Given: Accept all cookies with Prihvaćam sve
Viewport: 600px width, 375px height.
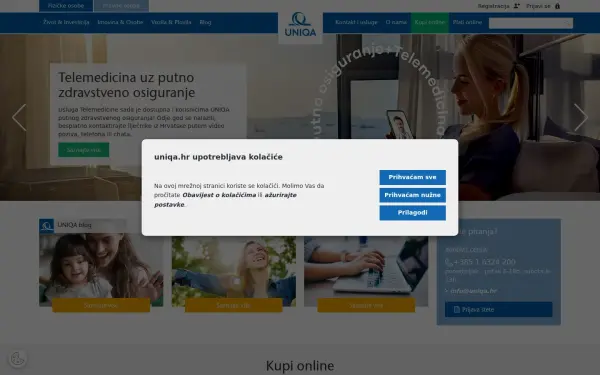Looking at the screenshot, I should tap(412, 177).
